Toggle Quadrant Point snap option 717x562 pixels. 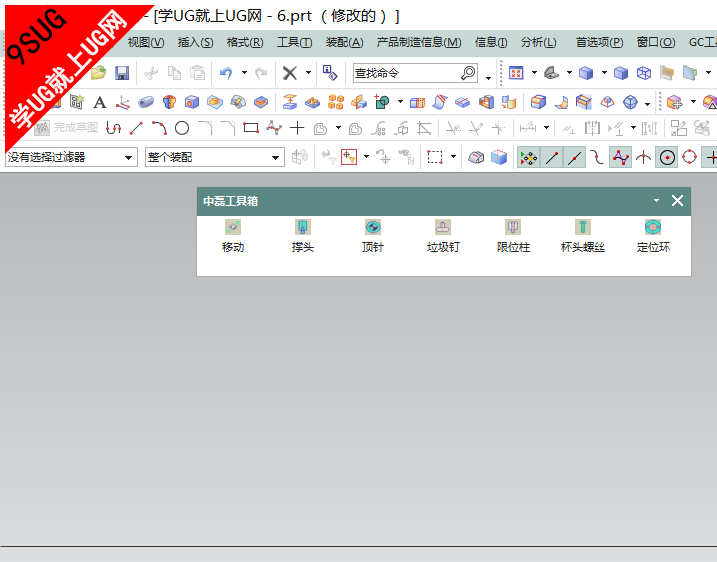click(x=690, y=158)
